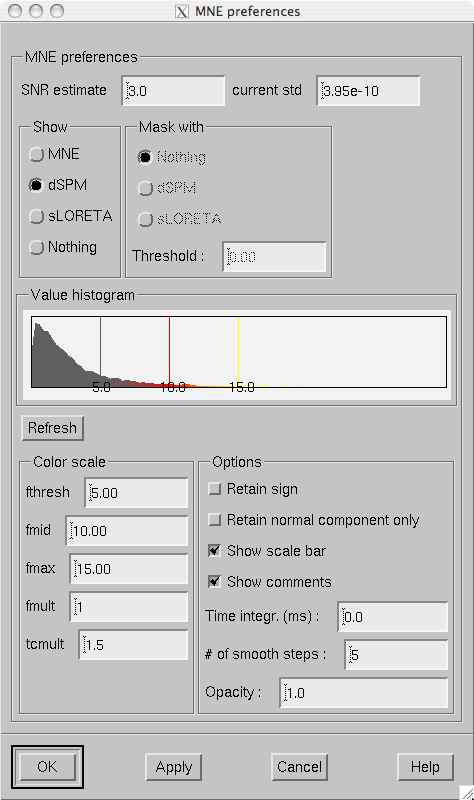Click the SNR estimate field
Viewport: 474px width, 800px height.
pyautogui.click(x=173, y=91)
